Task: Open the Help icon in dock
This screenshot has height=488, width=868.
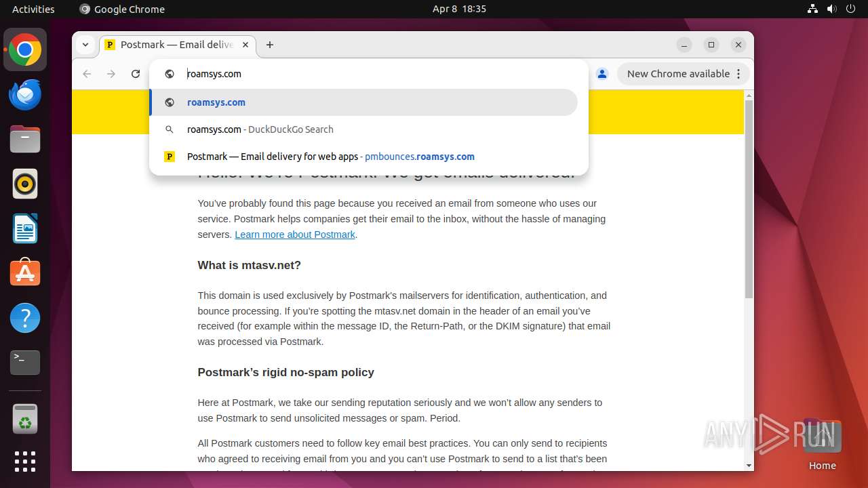Action: (x=25, y=318)
